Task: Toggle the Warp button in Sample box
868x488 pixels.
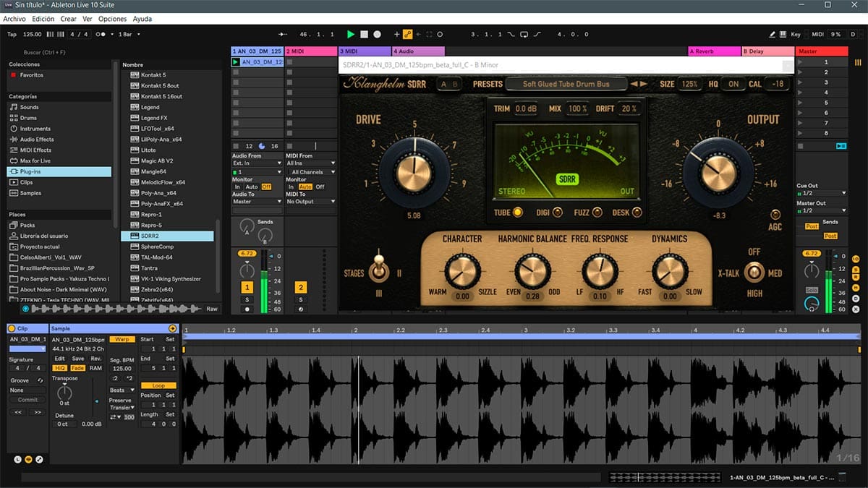Action: 122,339
